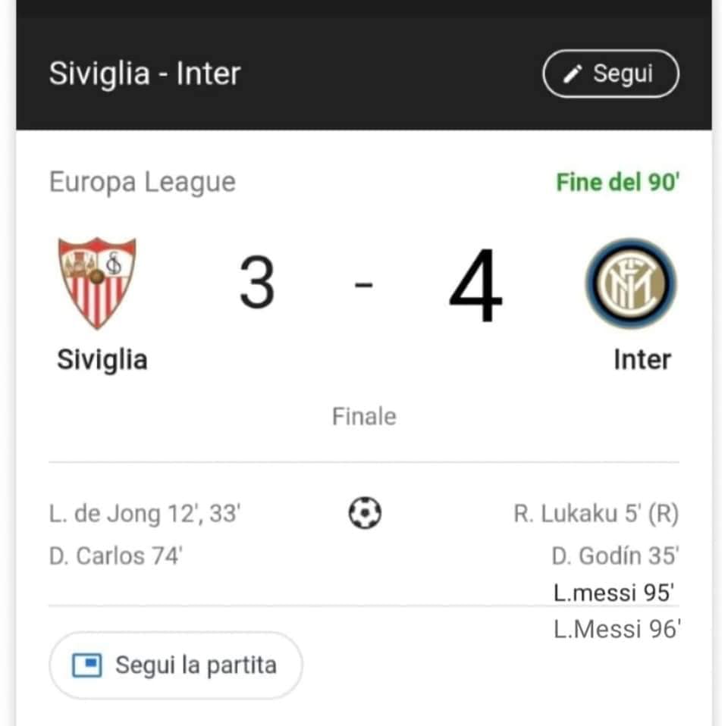The height and width of the screenshot is (726, 728).
Task: Select scorer D. Godín 35'
Action: pyautogui.click(x=614, y=555)
